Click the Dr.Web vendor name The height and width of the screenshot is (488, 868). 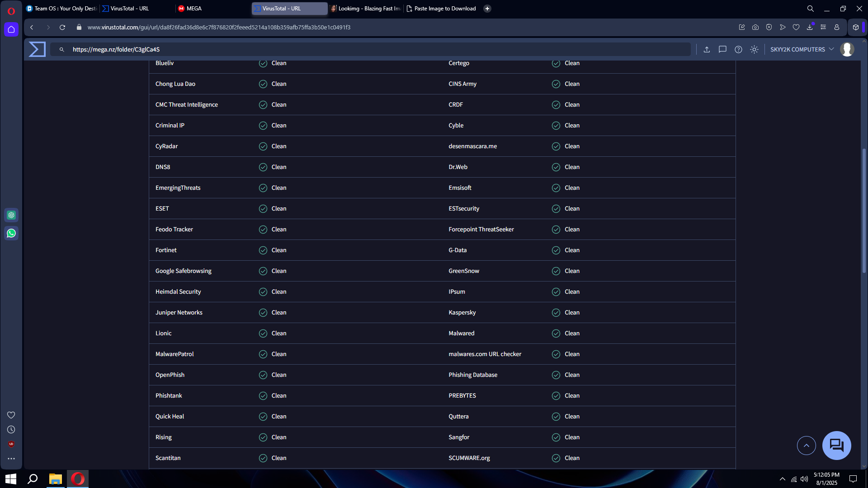[x=458, y=167]
